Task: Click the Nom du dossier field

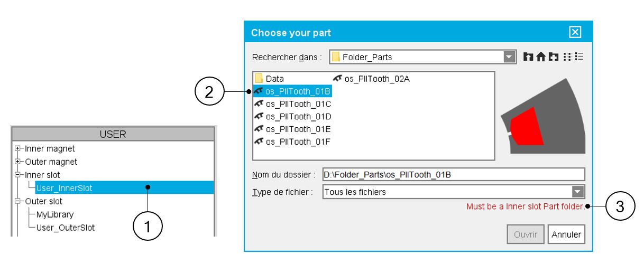Action: tap(453, 175)
